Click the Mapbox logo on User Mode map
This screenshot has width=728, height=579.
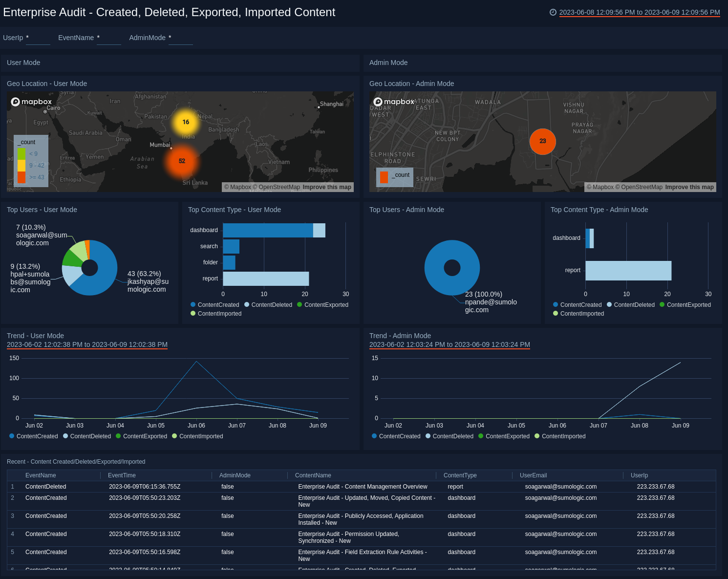pyautogui.click(x=31, y=102)
